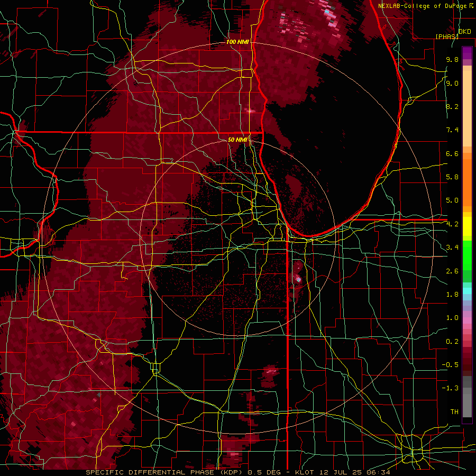This screenshot has width=476, height=476.
Task: Click the 8.2 colorbar value
Action: pyautogui.click(x=452, y=106)
